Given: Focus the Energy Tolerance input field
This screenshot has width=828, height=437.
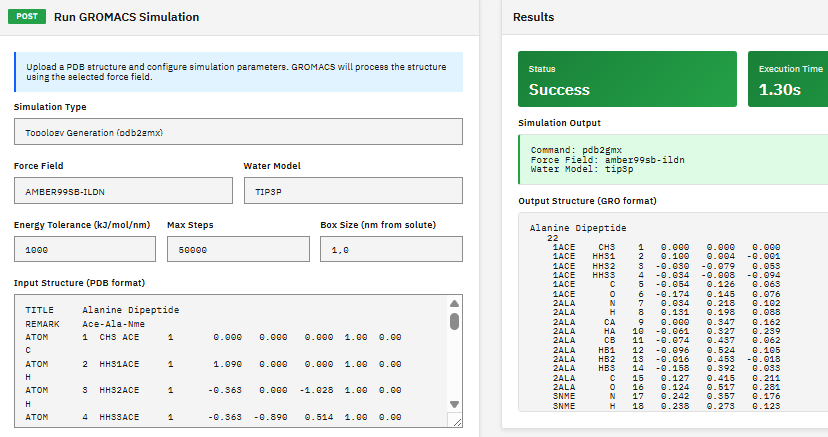Looking at the screenshot, I should (x=84, y=250).
